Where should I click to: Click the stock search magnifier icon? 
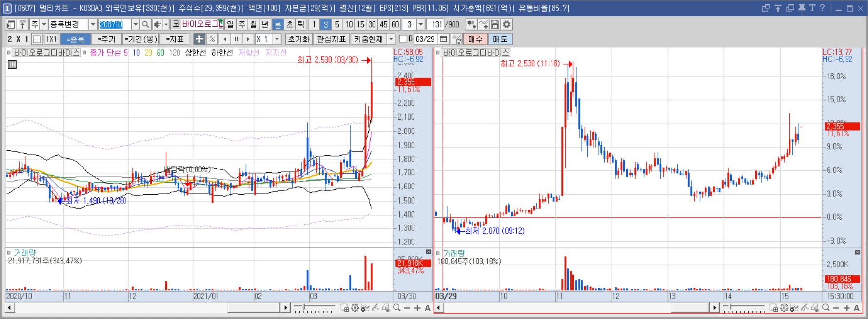click(145, 24)
